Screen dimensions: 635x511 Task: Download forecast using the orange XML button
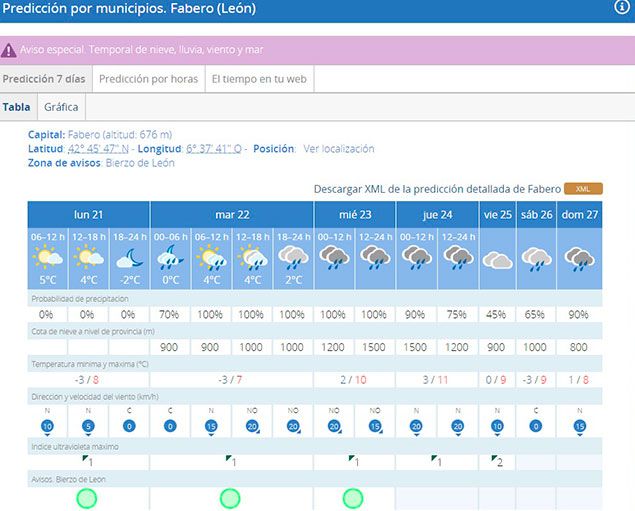coord(583,188)
